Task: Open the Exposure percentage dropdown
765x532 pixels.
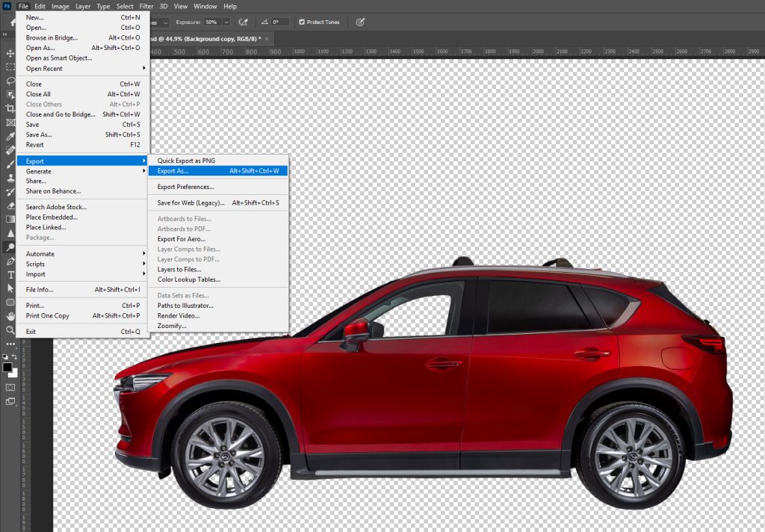Action: (226, 22)
